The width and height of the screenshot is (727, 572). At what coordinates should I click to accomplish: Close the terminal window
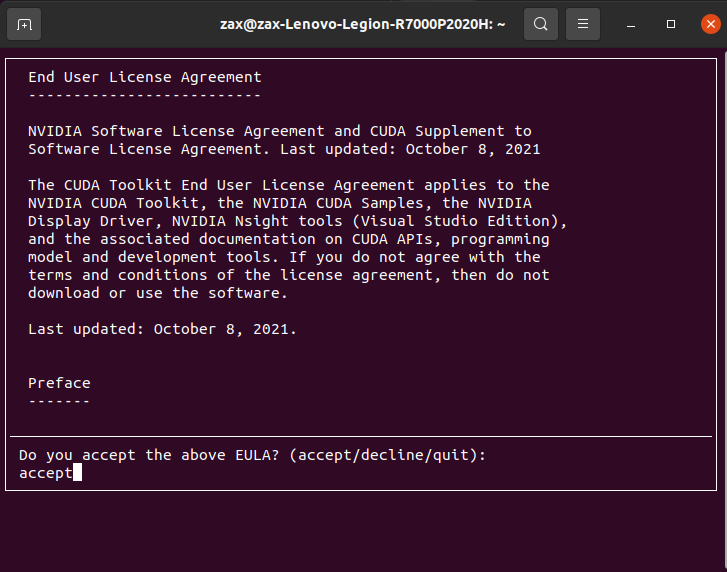710,24
